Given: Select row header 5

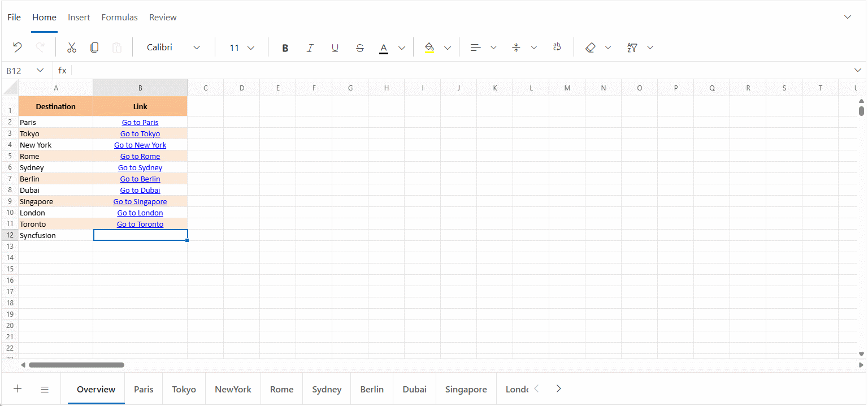Looking at the screenshot, I should pos(10,156).
